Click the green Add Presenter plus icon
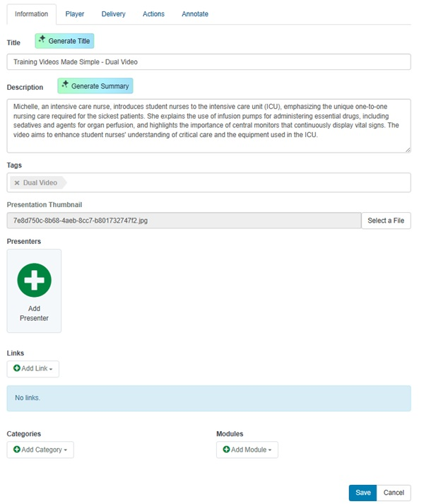The width and height of the screenshot is (424, 504). tap(34, 280)
